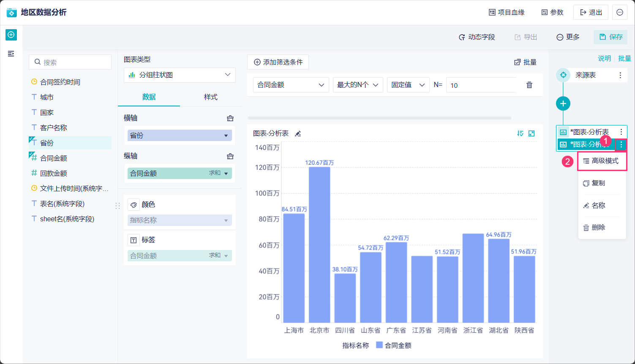Choose 复制 in the context menu
The image size is (635, 364).
pos(598,183)
